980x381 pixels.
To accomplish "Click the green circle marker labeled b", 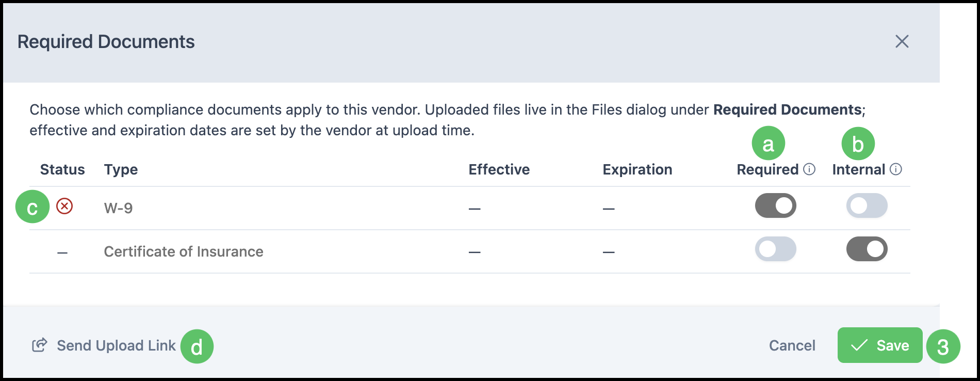I will click(x=858, y=144).
